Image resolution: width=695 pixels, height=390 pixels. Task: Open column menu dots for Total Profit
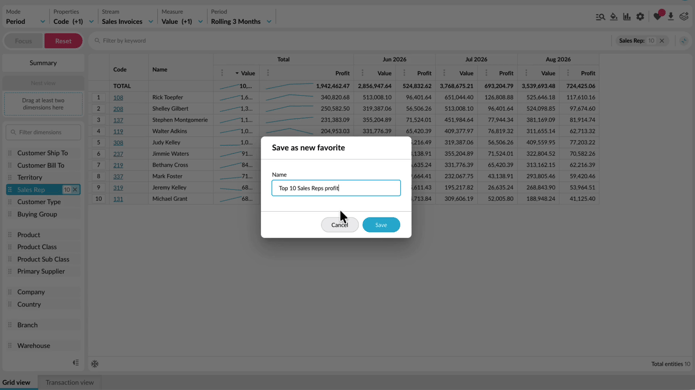(268, 73)
